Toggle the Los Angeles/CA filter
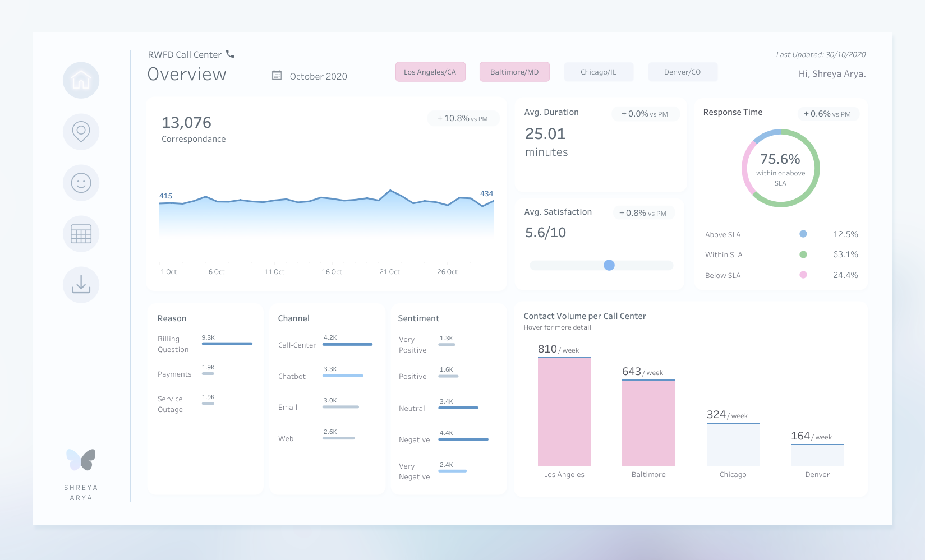This screenshot has width=925, height=560. [x=430, y=72]
